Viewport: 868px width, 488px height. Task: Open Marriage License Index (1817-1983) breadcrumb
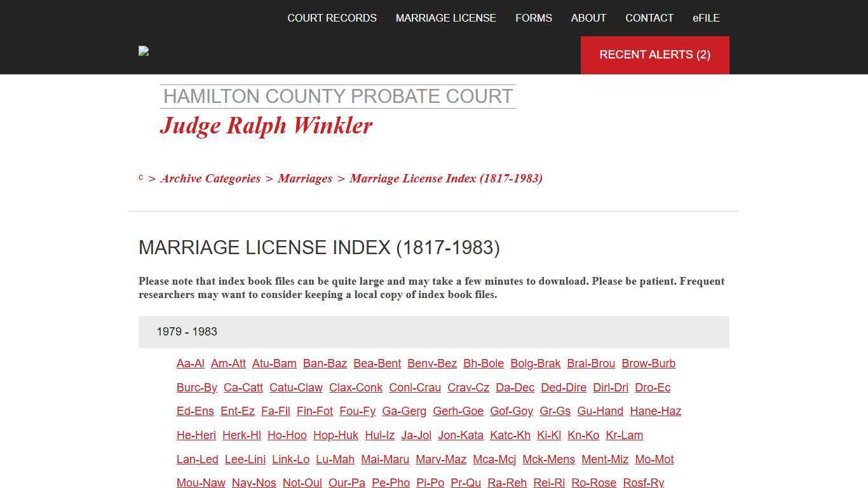445,179
